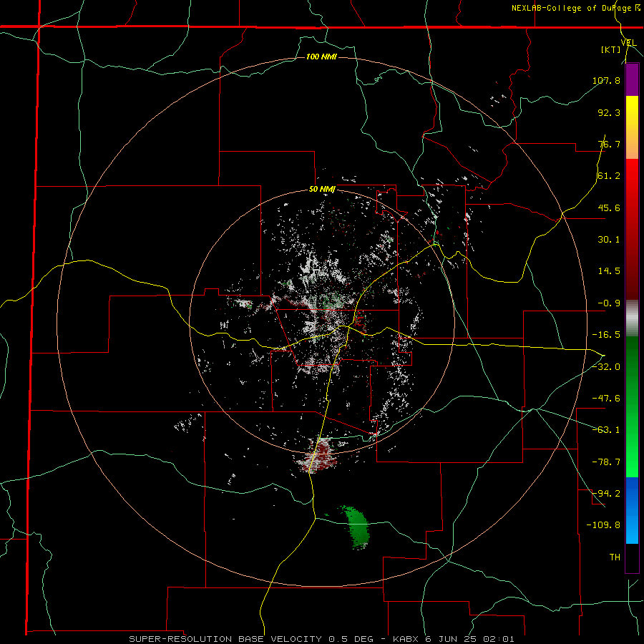Click the VEL legend title
Screen dimensions: 644x644
click(628, 43)
